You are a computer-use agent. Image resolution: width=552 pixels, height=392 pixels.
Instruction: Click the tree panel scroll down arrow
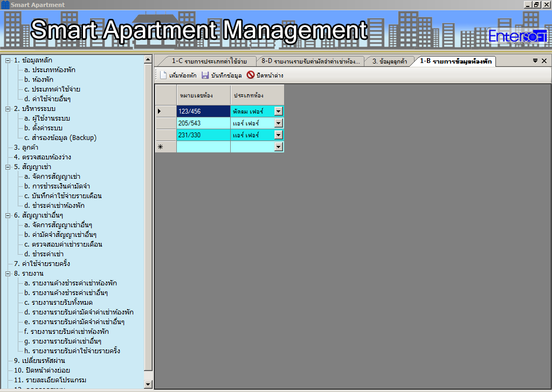(148, 384)
